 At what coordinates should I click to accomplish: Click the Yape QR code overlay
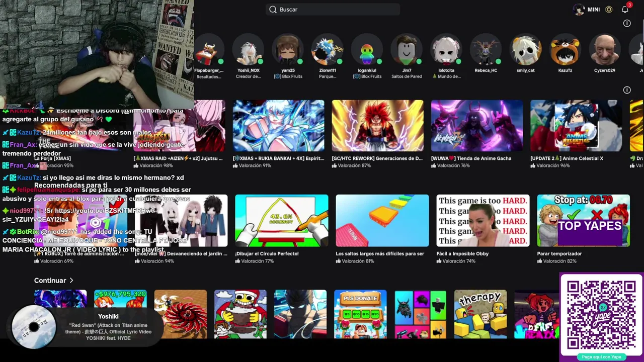tap(601, 316)
